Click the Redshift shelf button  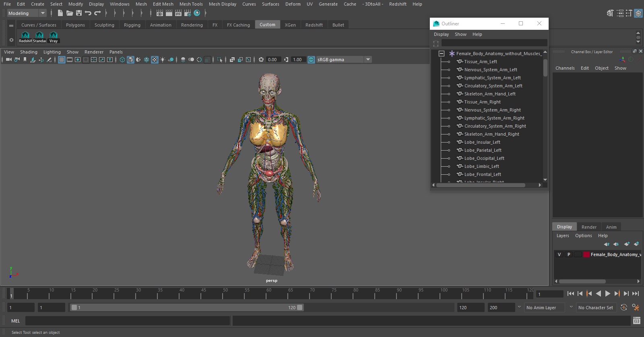(x=25, y=37)
